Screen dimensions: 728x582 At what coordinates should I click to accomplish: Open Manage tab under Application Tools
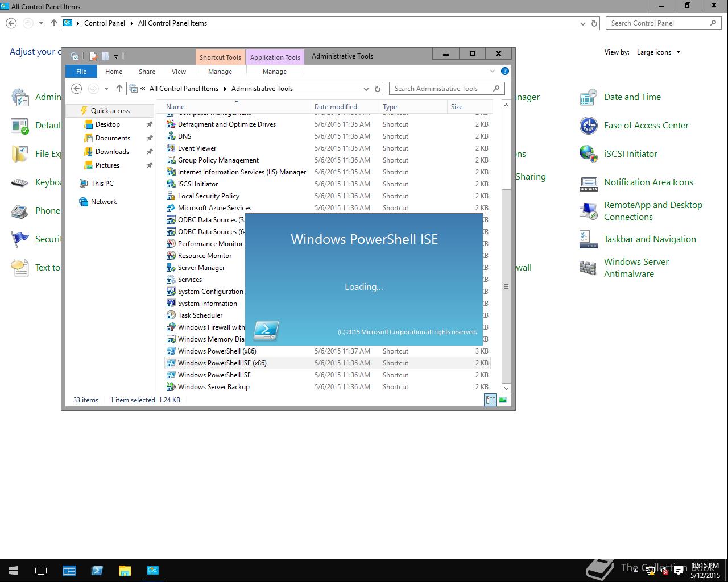pyautogui.click(x=275, y=72)
